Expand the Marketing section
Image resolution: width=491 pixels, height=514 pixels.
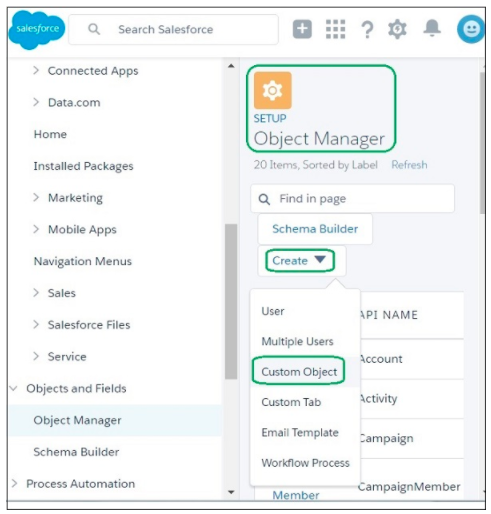pos(36,197)
